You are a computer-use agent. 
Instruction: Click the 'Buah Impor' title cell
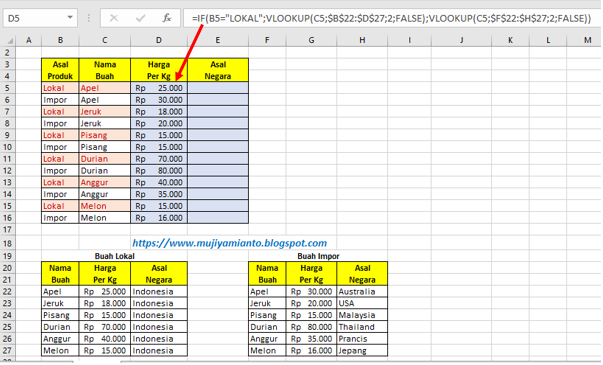tap(318, 256)
